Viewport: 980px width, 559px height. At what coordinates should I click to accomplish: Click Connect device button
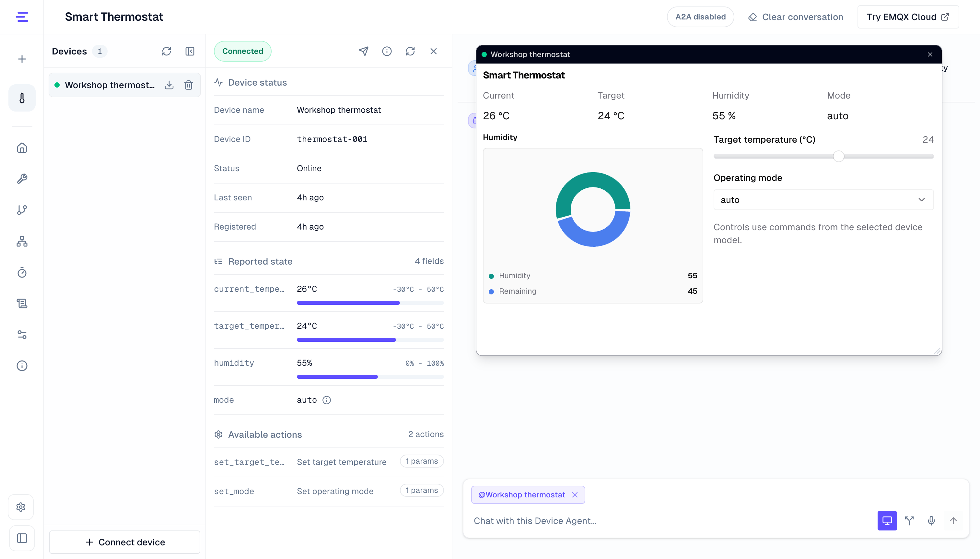pos(125,542)
